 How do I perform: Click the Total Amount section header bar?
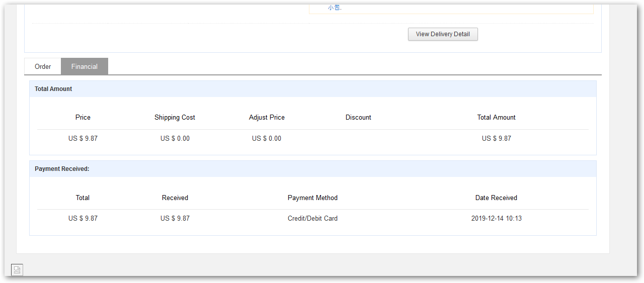tap(312, 89)
